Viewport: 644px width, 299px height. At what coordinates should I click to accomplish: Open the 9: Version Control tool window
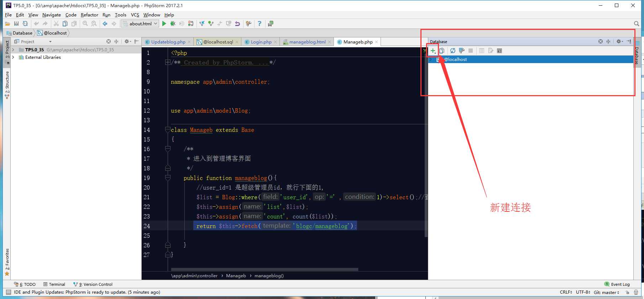coord(93,284)
